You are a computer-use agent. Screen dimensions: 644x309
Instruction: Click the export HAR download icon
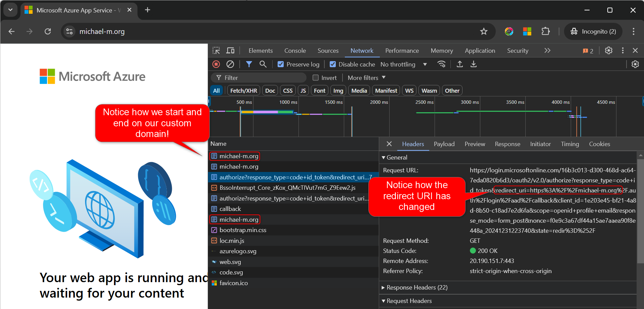click(x=473, y=64)
